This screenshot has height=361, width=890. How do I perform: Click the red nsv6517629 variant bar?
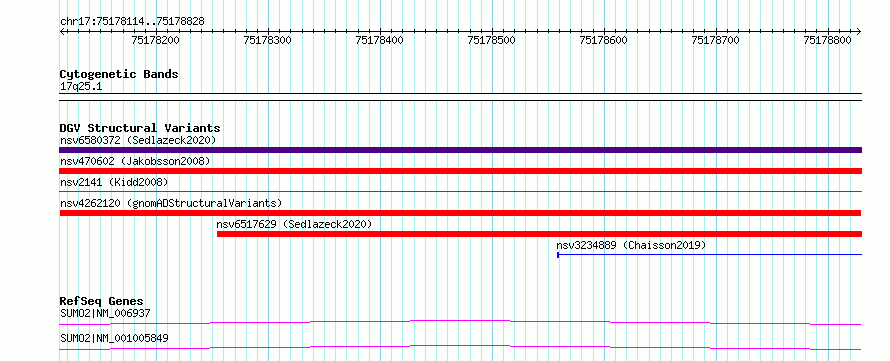[x=539, y=234]
